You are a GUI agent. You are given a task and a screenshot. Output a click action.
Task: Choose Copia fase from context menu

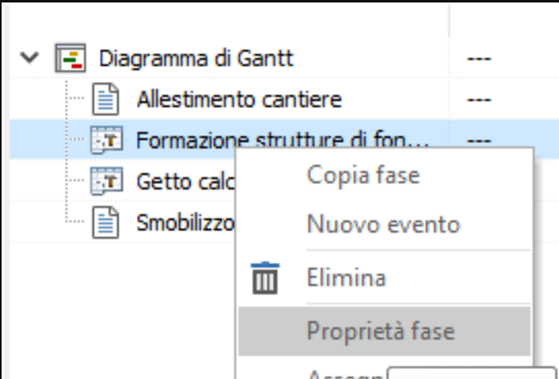coord(363,175)
